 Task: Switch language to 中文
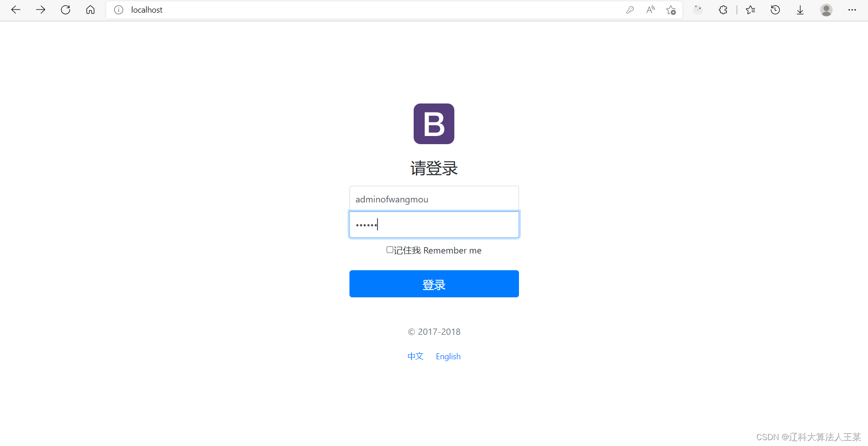coord(415,357)
